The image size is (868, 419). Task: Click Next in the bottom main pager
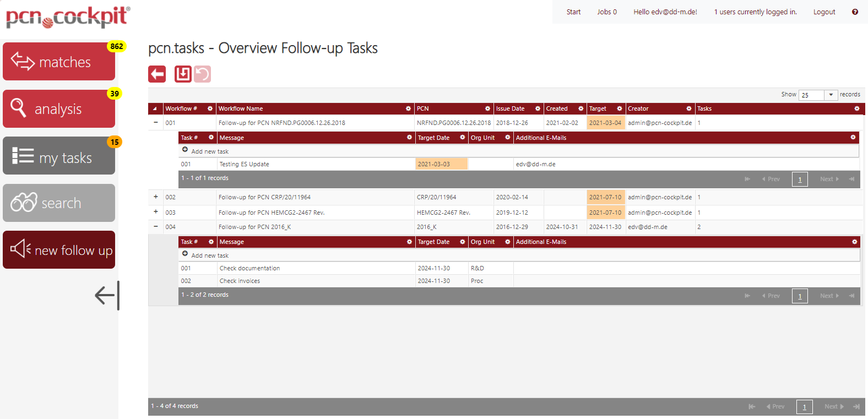[x=834, y=406]
